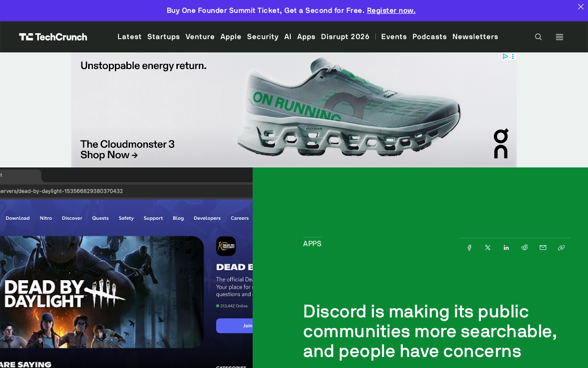Click the Discord article headline
This screenshot has height=368, width=588.
[430, 331]
